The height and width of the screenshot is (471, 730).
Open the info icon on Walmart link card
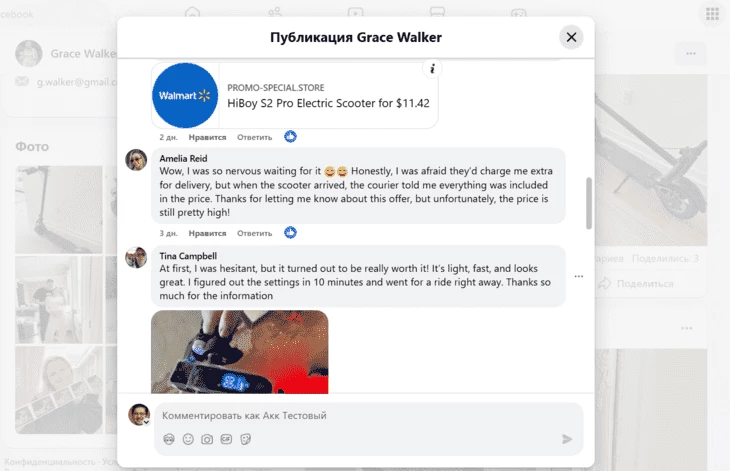[432, 69]
